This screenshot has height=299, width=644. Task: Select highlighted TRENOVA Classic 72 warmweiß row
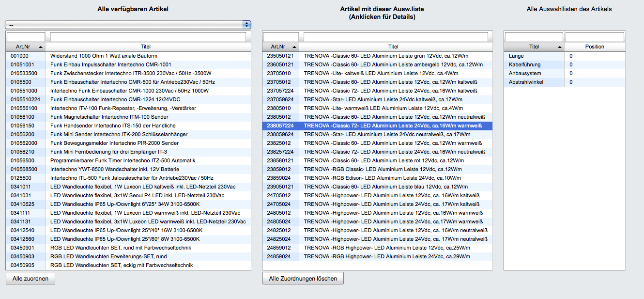[377, 126]
